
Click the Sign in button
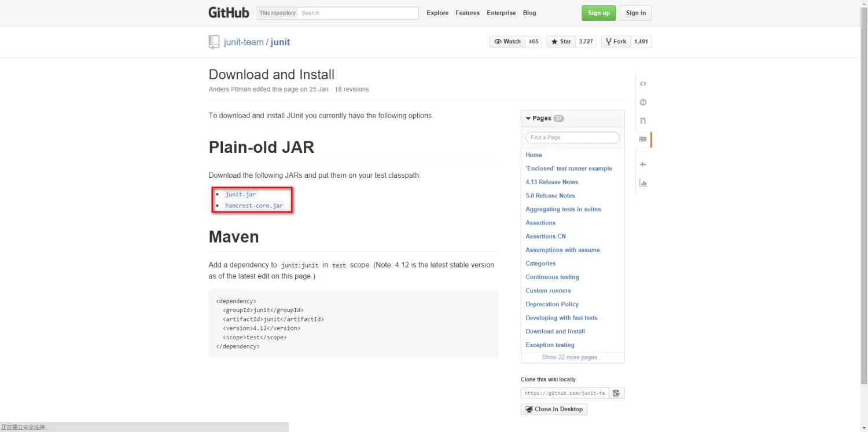pyautogui.click(x=636, y=13)
